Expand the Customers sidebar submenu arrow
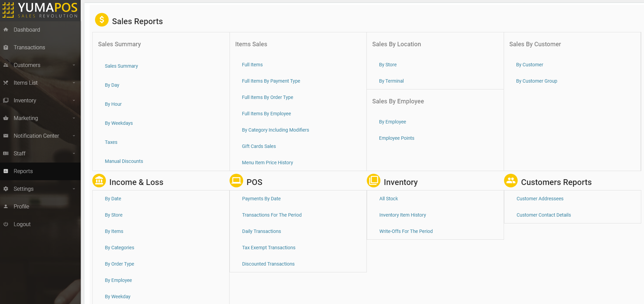644x304 pixels. coord(74,65)
